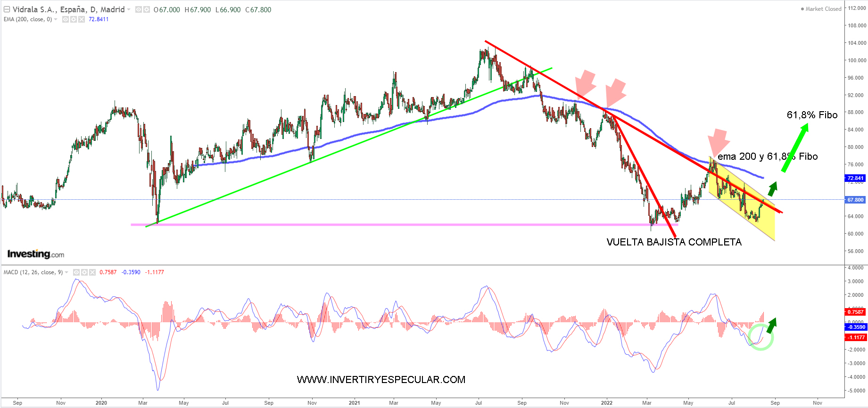Collapse the Vidrala S.A. legend box
Screen dimensions: 868x408
tap(7, 9)
